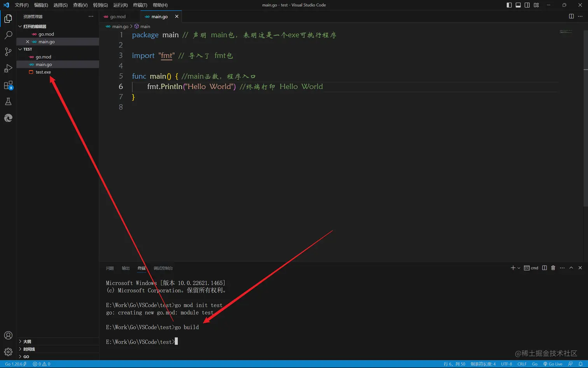Open the Source Control view
588x368 pixels.
[8, 52]
